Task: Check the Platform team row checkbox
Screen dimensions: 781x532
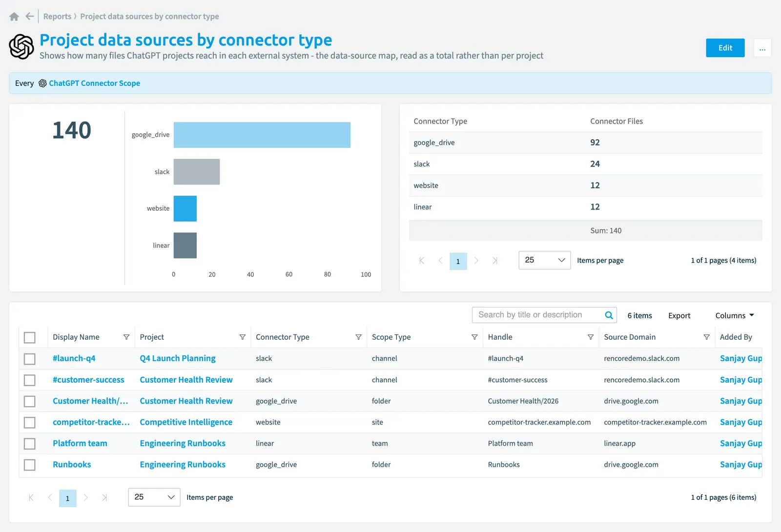Action: tap(30, 444)
